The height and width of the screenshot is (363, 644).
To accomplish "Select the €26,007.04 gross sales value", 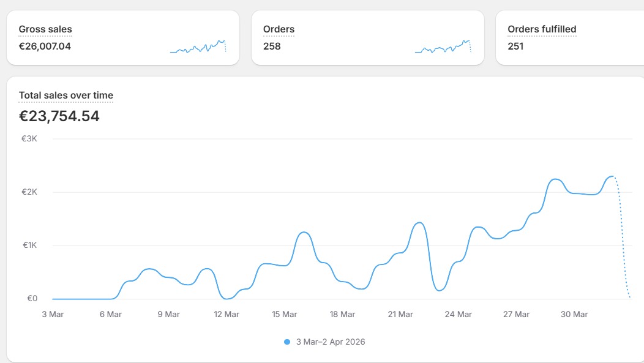I will [x=45, y=46].
